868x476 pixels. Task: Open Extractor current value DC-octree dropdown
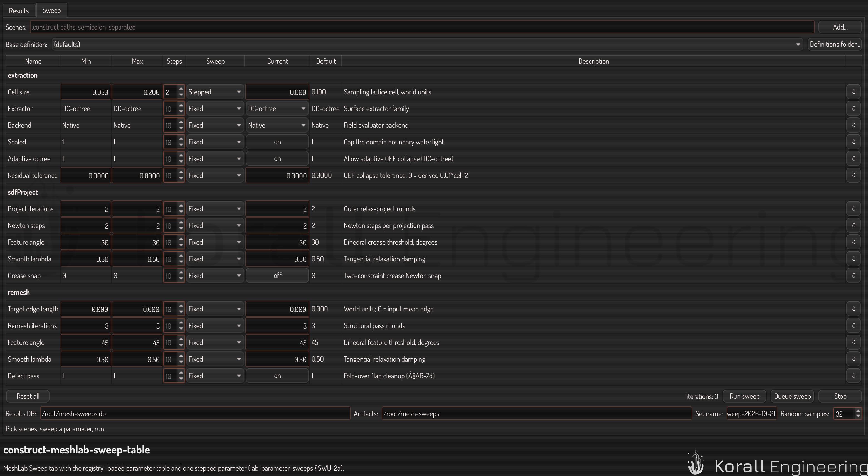click(x=277, y=109)
